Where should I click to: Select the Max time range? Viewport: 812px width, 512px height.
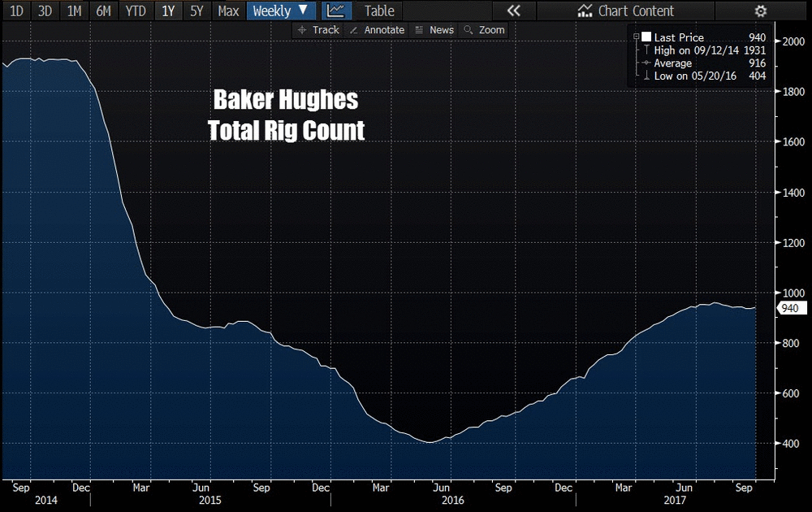228,11
